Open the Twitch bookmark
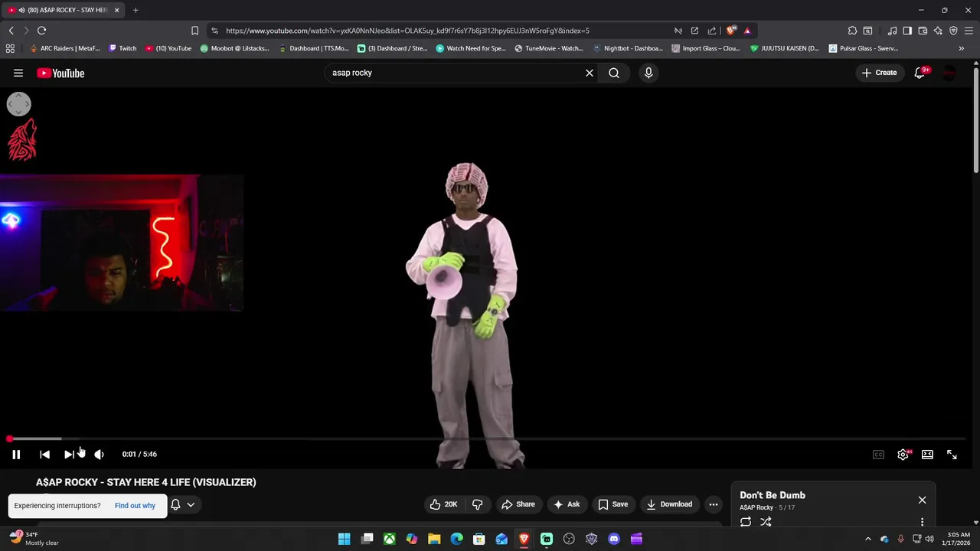The image size is (980, 551). click(122, 48)
